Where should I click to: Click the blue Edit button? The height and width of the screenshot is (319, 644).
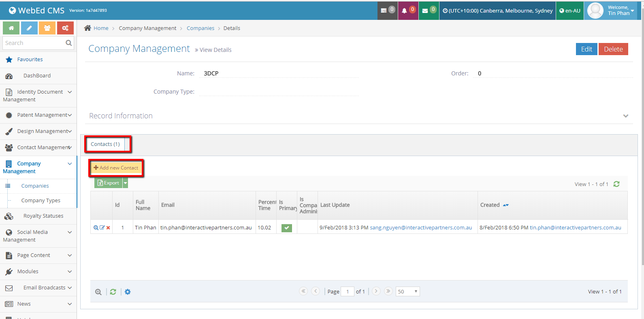click(x=586, y=49)
